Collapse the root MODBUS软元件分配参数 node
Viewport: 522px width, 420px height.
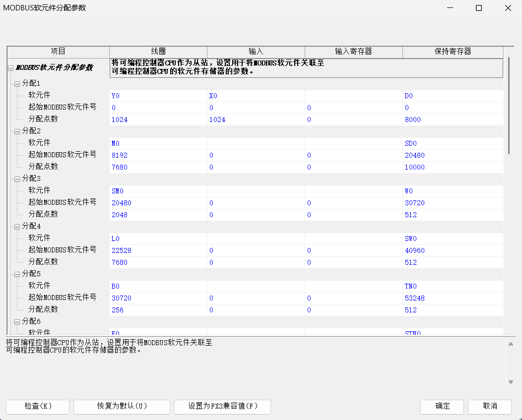point(11,68)
